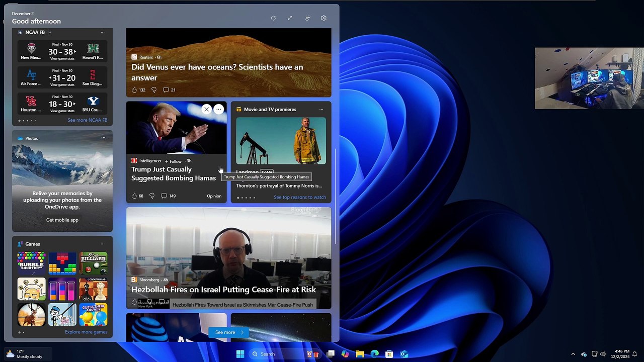
Task: Click the Games widget title
Action: tap(33, 244)
